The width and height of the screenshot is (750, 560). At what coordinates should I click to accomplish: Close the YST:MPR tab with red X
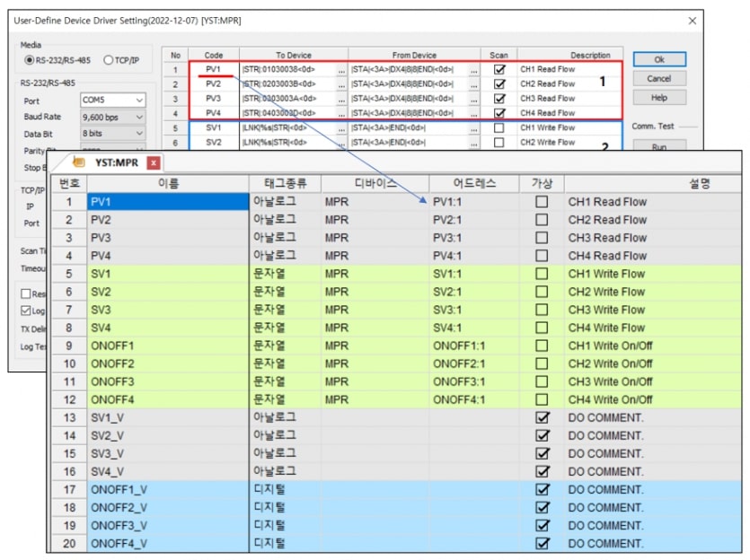pyautogui.click(x=154, y=163)
